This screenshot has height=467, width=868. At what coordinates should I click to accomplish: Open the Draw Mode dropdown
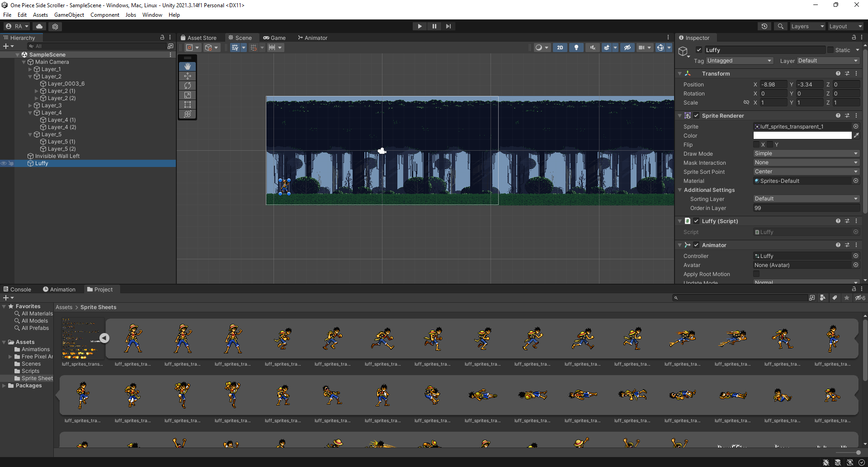(807, 153)
